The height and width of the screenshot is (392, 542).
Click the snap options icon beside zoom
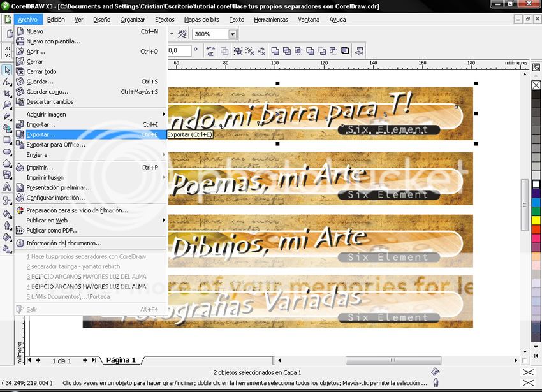tap(182, 34)
